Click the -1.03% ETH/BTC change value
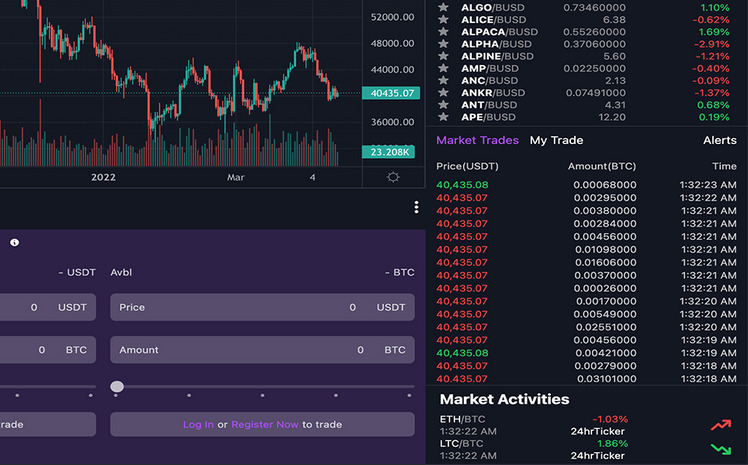Screen dimensions: 748x465 tap(610, 419)
